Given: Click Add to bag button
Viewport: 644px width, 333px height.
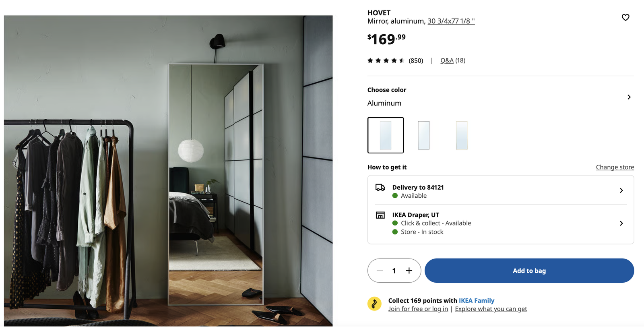Looking at the screenshot, I should coord(529,271).
